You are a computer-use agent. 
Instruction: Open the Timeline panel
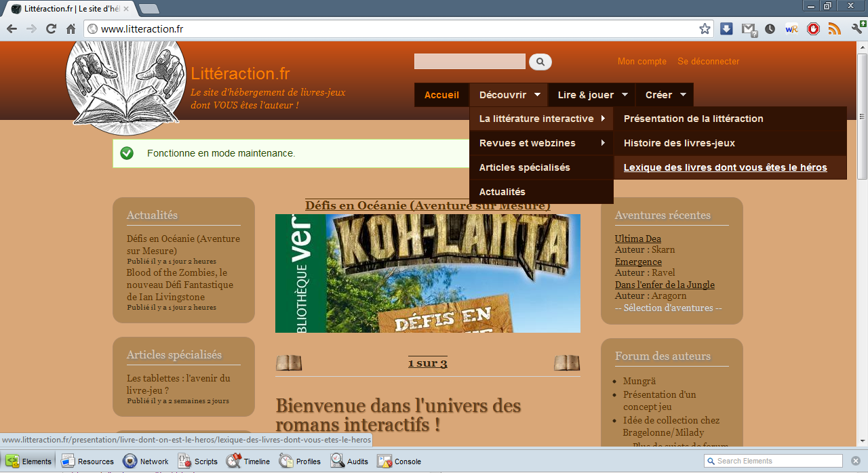pyautogui.click(x=249, y=461)
